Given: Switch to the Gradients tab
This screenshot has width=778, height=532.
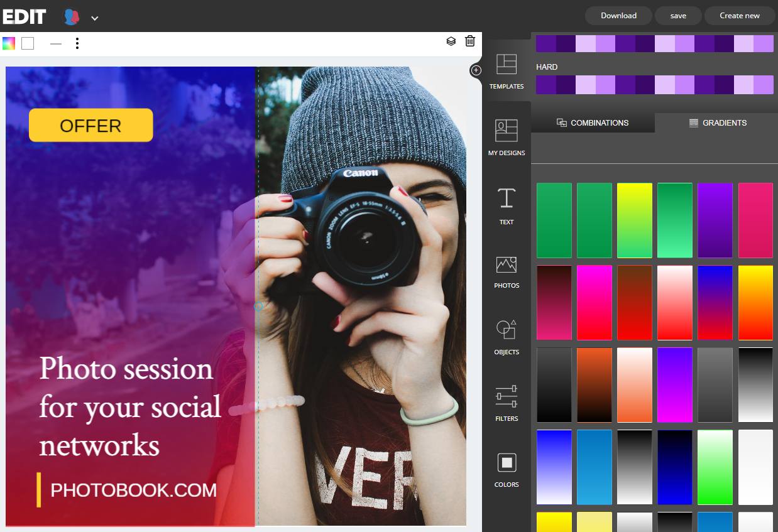Looking at the screenshot, I should point(716,122).
